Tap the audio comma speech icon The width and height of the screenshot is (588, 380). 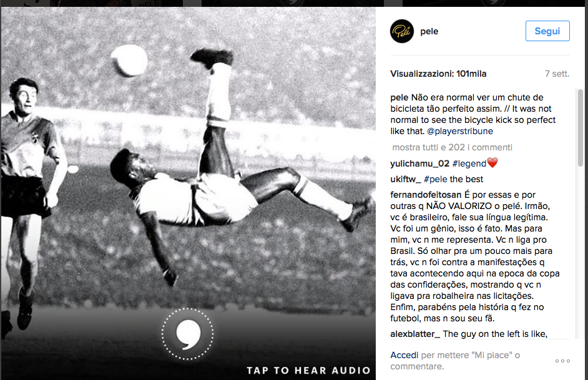click(x=187, y=334)
